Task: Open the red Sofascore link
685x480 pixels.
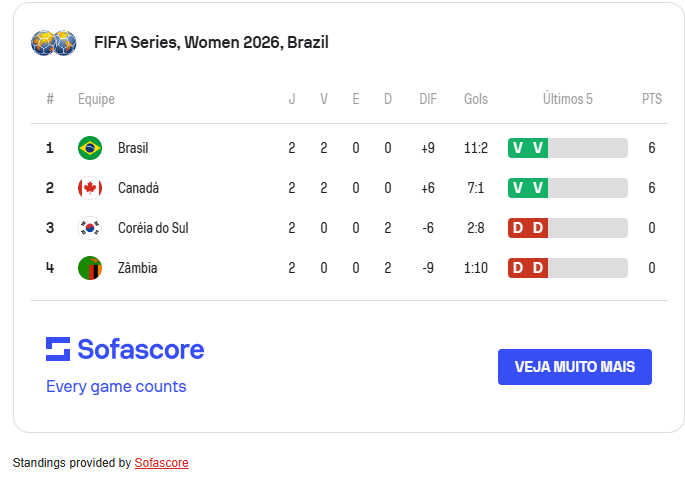Action: 161,463
